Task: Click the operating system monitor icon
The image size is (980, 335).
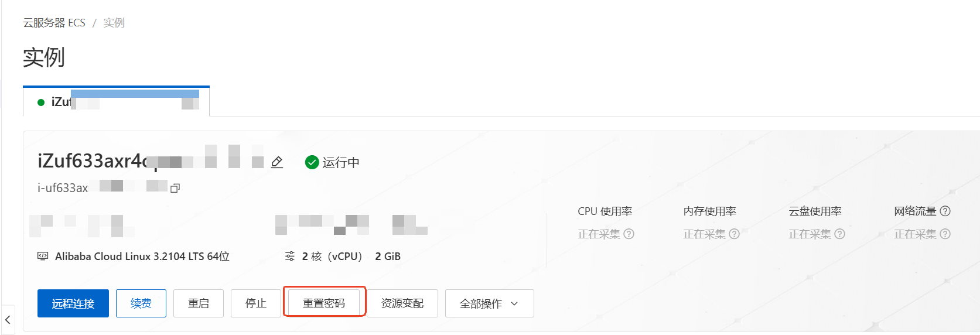Action: click(x=43, y=256)
